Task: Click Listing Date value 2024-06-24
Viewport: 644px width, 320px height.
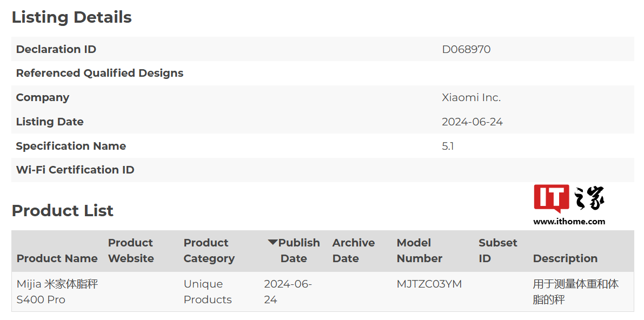Action: [x=472, y=122]
